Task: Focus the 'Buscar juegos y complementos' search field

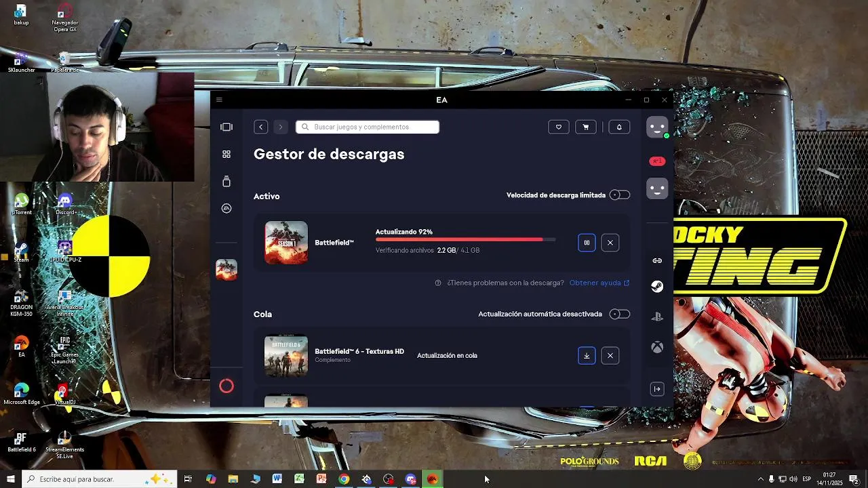Action: click(368, 127)
